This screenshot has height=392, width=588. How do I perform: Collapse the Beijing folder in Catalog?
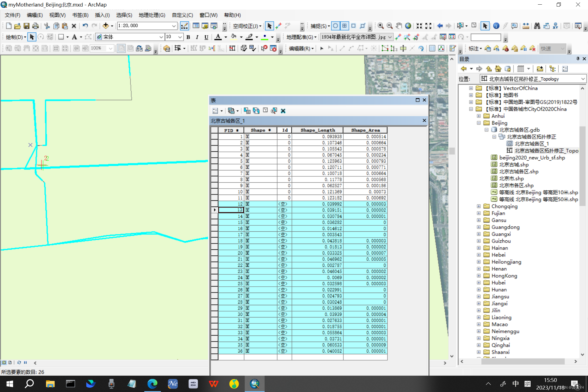(x=479, y=123)
